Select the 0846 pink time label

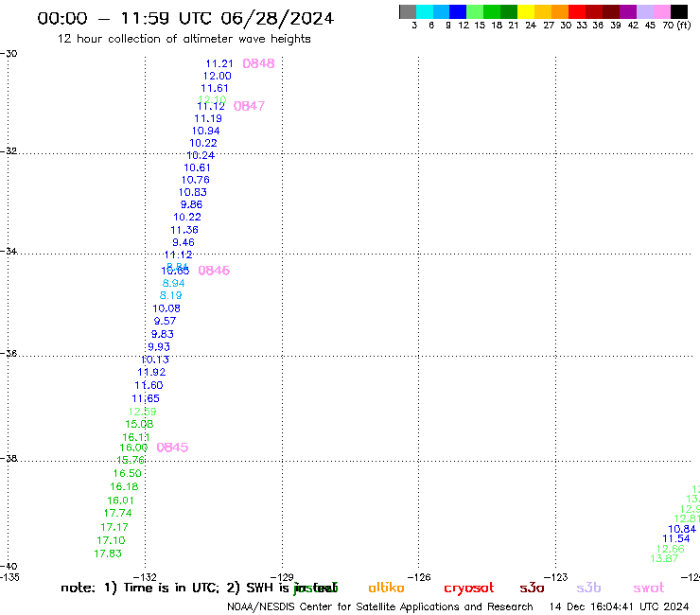click(214, 271)
